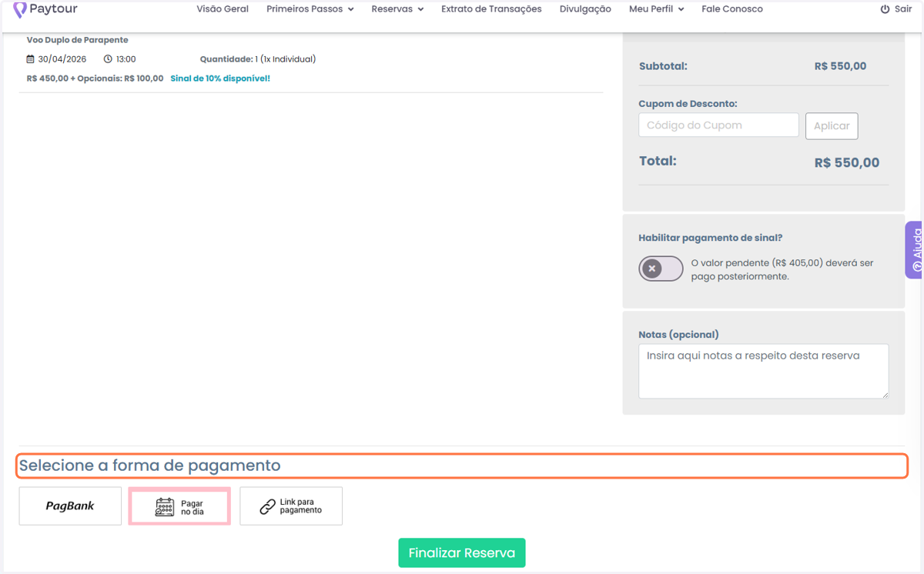Viewport: 924px width, 574px height.
Task: Click the calendar icon next to 30/04/2026
Action: [31, 59]
